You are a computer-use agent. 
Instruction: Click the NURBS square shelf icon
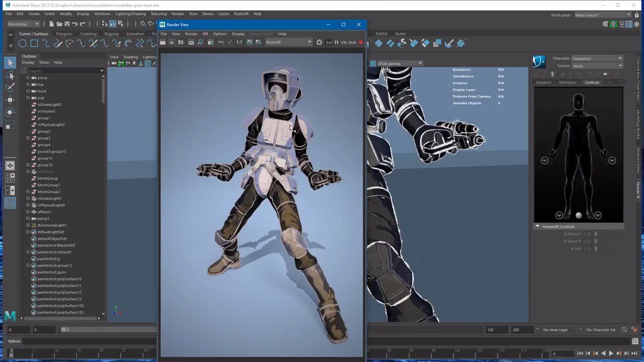click(34, 44)
